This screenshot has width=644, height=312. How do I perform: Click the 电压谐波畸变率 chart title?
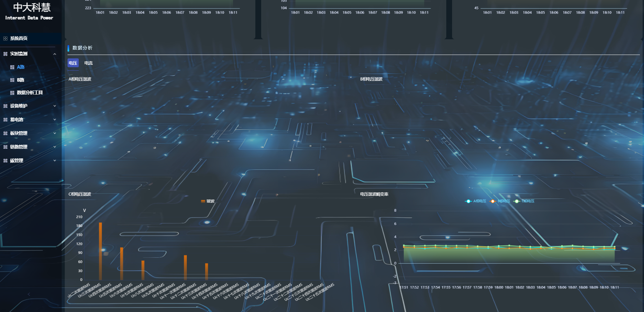pos(374,194)
